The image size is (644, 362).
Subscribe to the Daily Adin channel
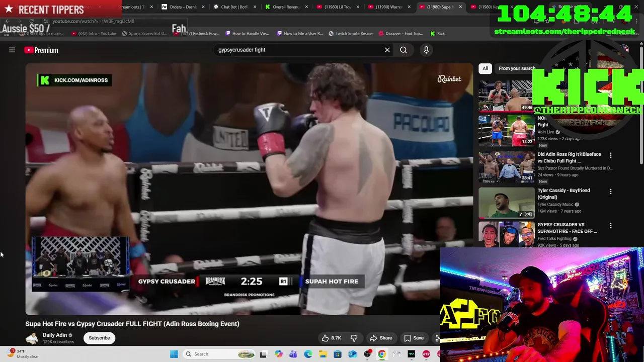pyautogui.click(x=99, y=338)
